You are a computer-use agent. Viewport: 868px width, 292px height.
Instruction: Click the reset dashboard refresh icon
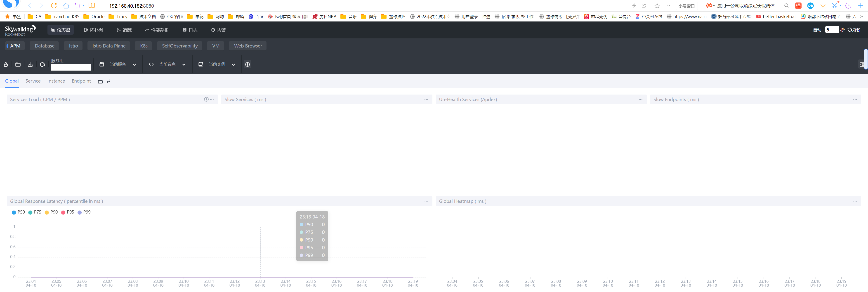pos(42,64)
